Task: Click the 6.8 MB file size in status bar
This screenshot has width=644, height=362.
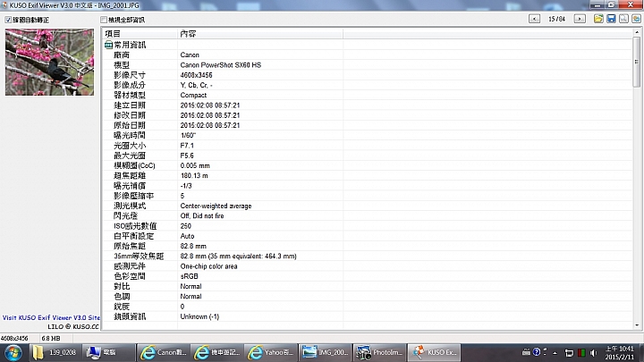Action: pyautogui.click(x=51, y=339)
